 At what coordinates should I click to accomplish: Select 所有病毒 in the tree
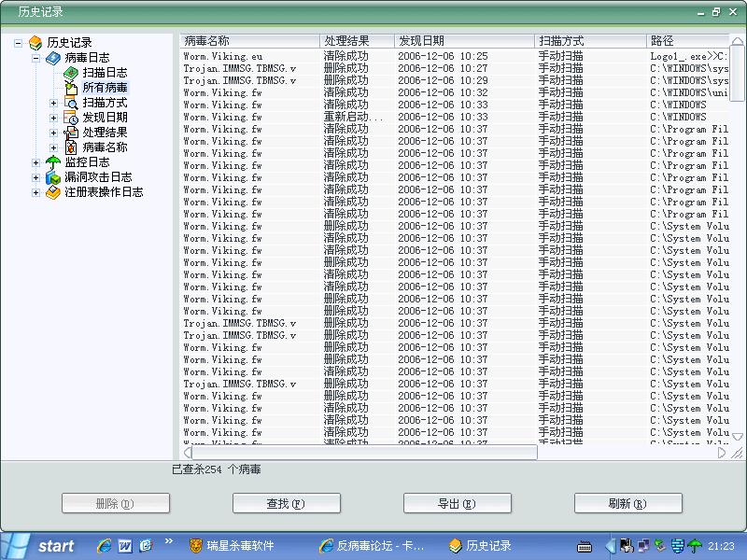[x=105, y=88]
